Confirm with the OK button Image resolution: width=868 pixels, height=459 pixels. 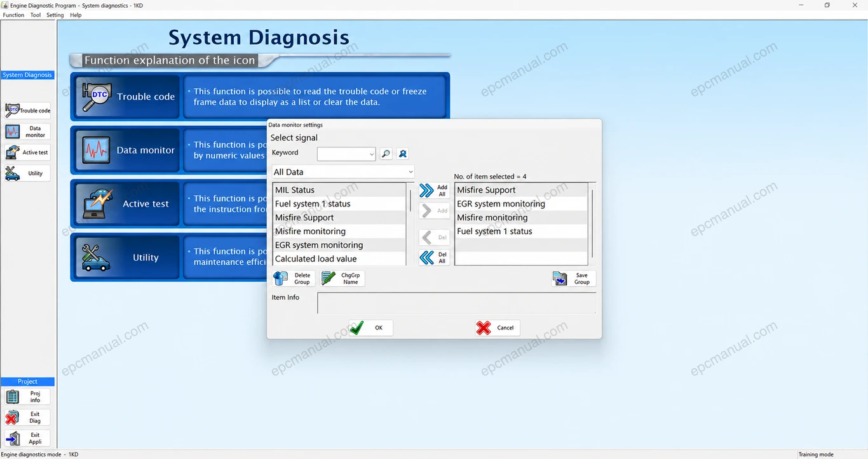click(370, 328)
